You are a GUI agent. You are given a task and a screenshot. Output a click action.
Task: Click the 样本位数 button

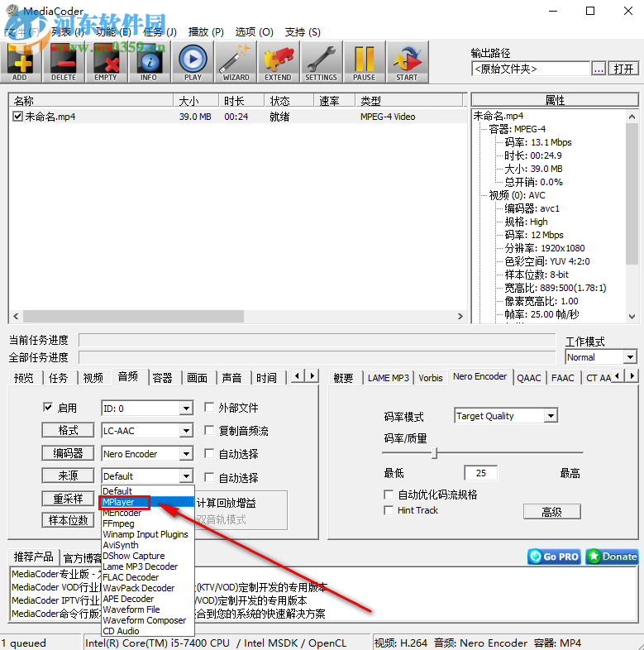68,520
